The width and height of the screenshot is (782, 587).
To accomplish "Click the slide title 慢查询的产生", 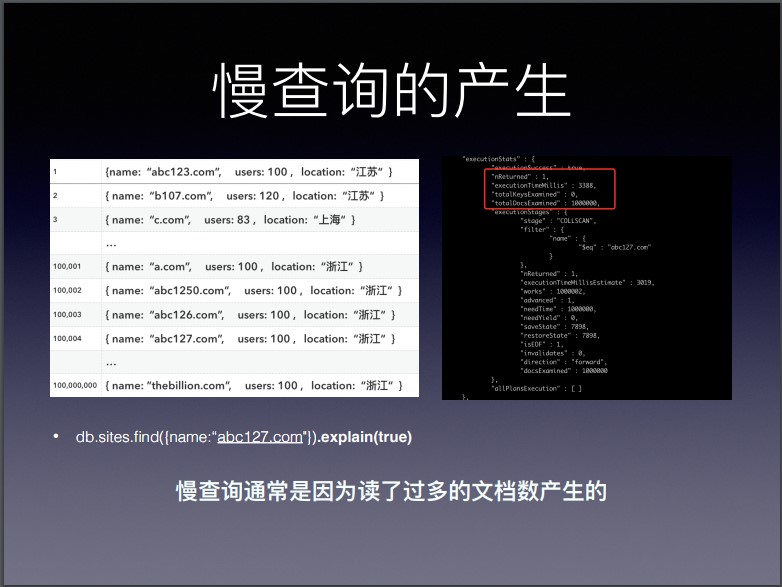I will [391, 92].
